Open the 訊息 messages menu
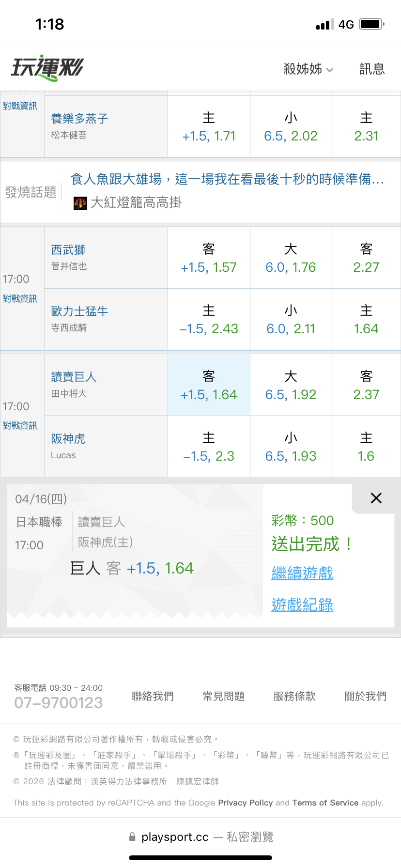 [x=372, y=69]
